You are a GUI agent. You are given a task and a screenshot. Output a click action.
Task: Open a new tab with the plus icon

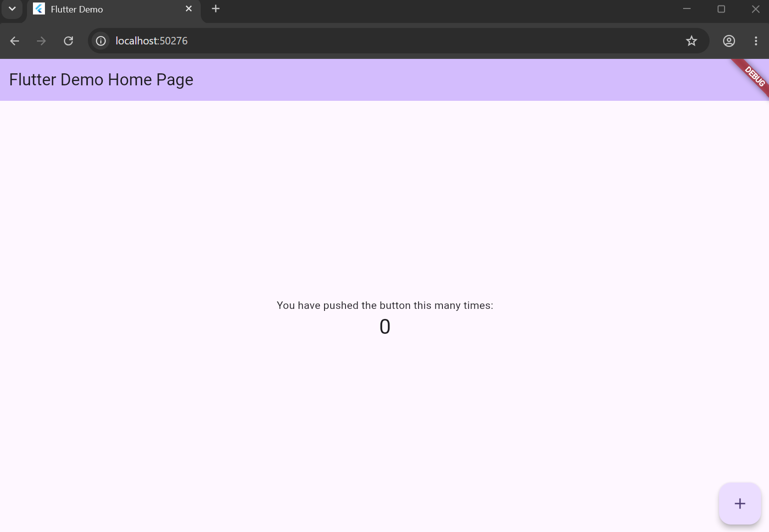coord(216,8)
